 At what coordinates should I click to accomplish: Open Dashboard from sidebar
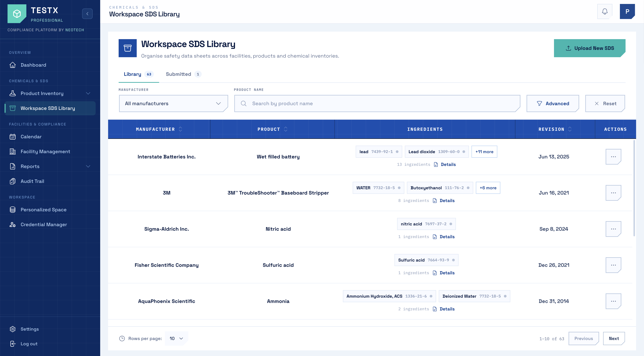(x=50, y=65)
